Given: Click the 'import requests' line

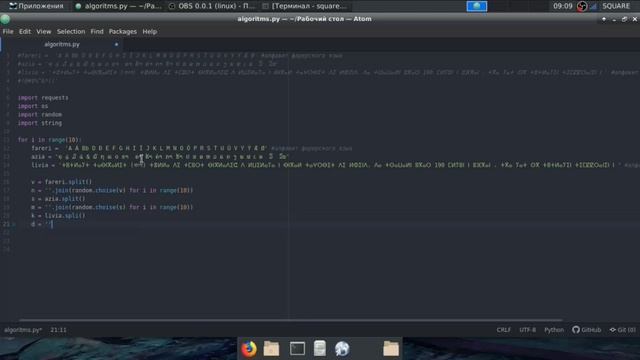Looking at the screenshot, I should tap(43, 98).
